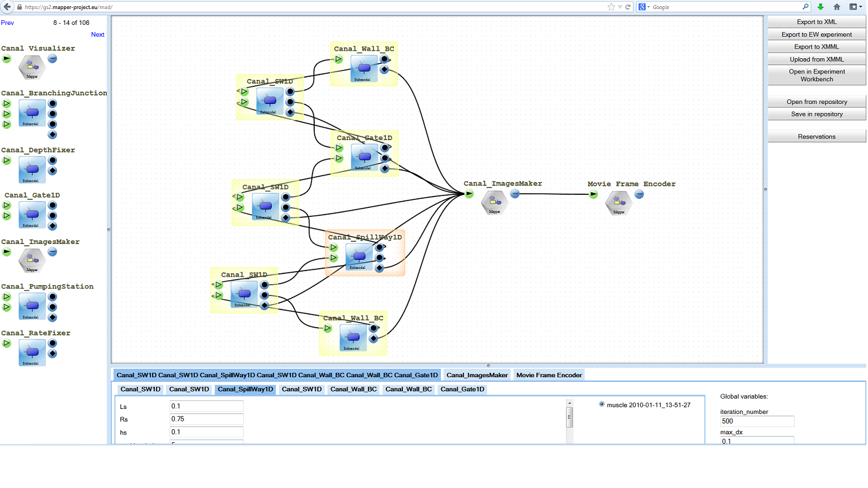This screenshot has height=488, width=868.
Task: Switch to the Canal_ImagesMaker group tab
Action: (x=476, y=375)
